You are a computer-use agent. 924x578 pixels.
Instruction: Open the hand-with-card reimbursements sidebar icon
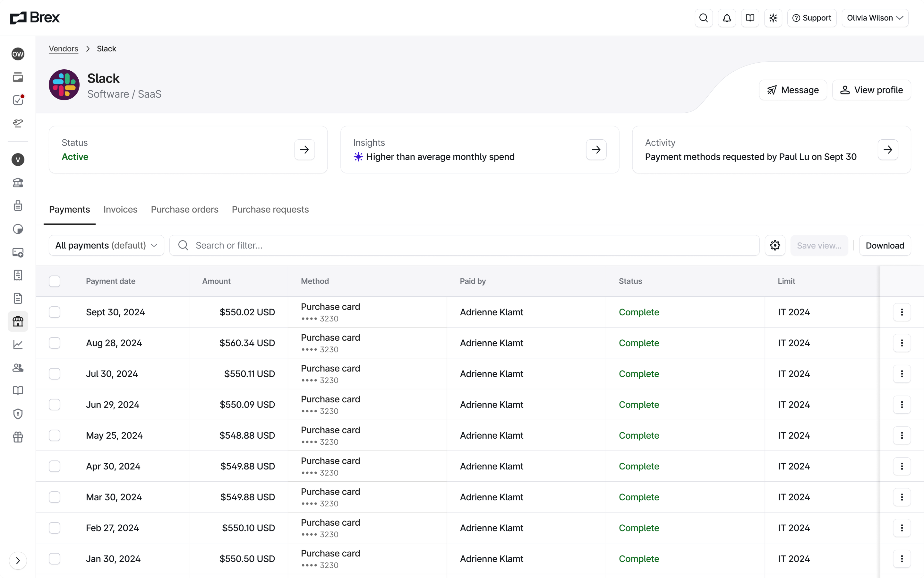click(18, 123)
